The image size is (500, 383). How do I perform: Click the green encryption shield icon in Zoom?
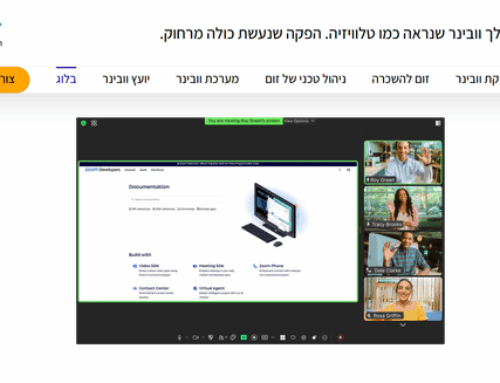tap(83, 123)
